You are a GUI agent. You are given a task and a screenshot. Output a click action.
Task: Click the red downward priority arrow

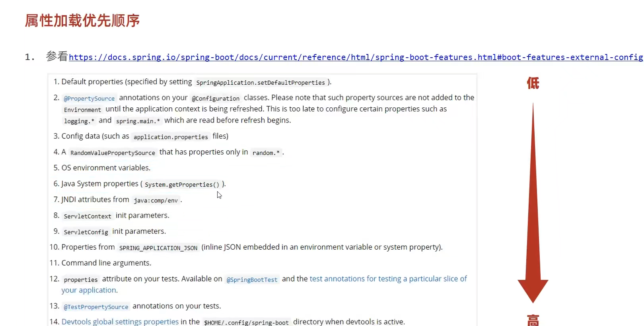pyautogui.click(x=533, y=203)
